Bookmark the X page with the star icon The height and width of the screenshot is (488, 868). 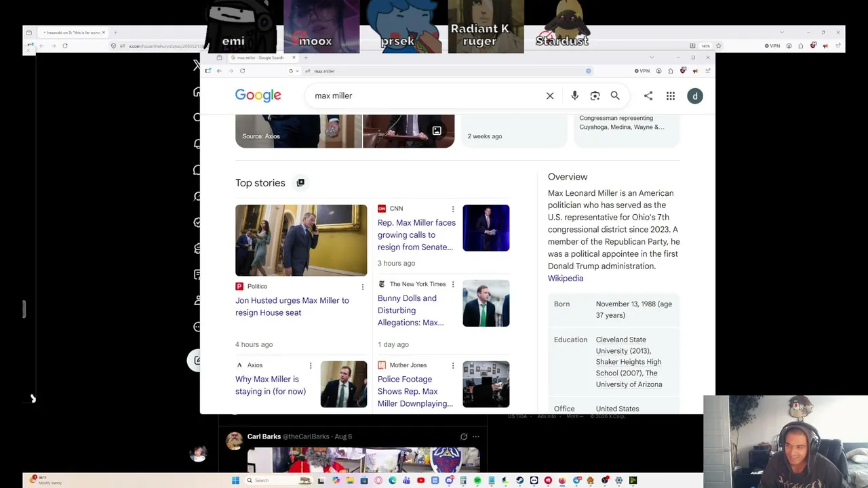pyautogui.click(x=718, y=45)
